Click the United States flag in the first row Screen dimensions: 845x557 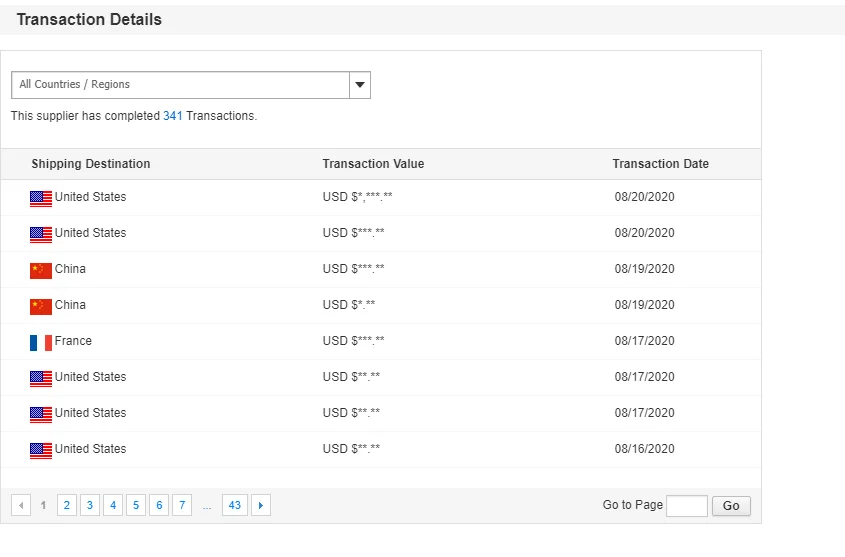40,198
